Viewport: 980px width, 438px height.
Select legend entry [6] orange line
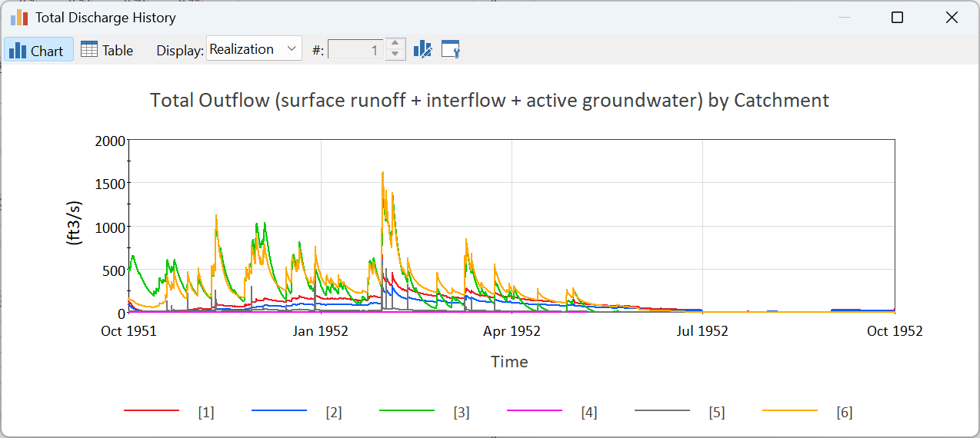pos(808,412)
